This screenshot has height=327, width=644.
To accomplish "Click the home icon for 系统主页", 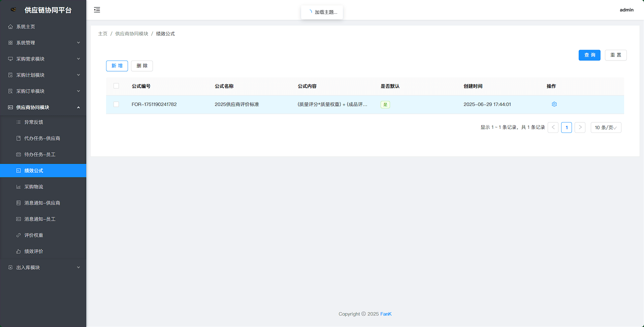I will [x=10, y=27].
